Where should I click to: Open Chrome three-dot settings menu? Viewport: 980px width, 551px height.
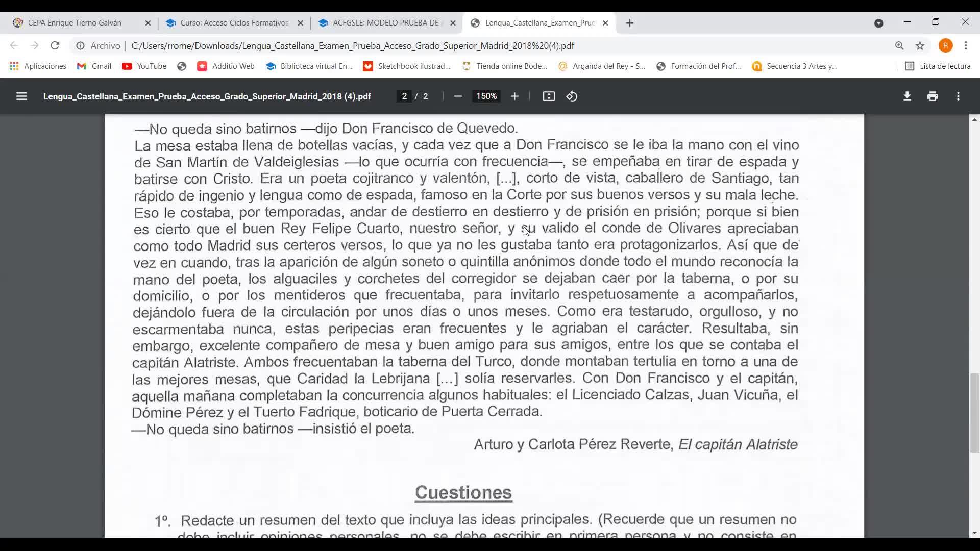pyautogui.click(x=966, y=46)
